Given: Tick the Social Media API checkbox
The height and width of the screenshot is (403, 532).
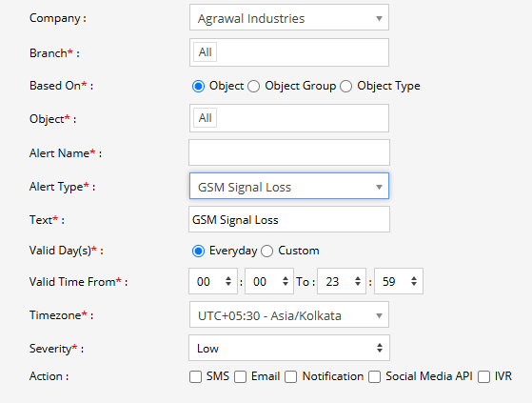Looking at the screenshot, I should [375, 377].
